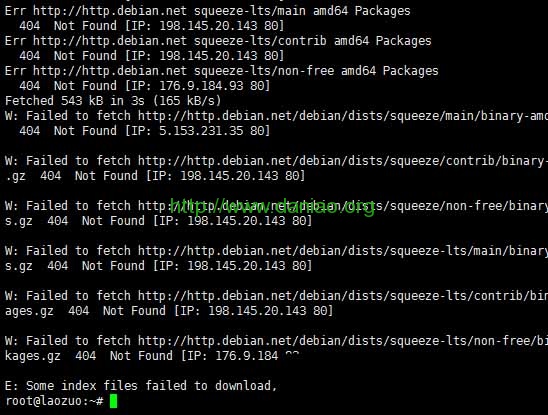The width and height of the screenshot is (548, 415).
Task: Click the squeeze-lts/non-free failed fetch URL
Action: pos(343,341)
